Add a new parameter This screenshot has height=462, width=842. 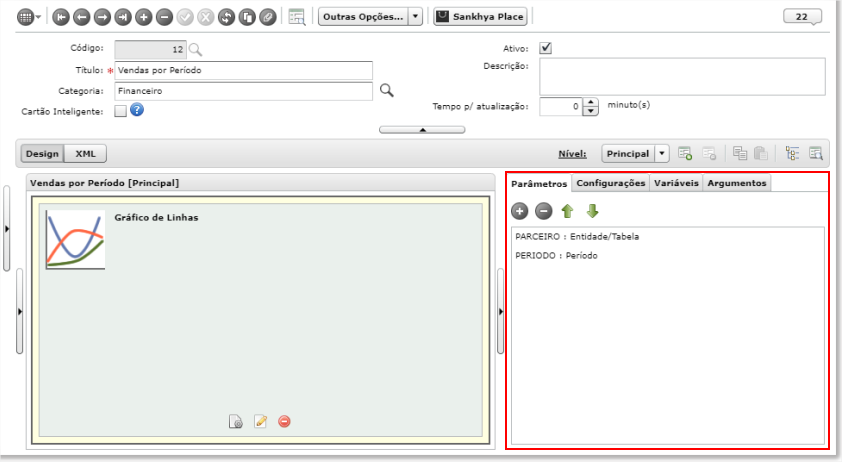point(519,211)
